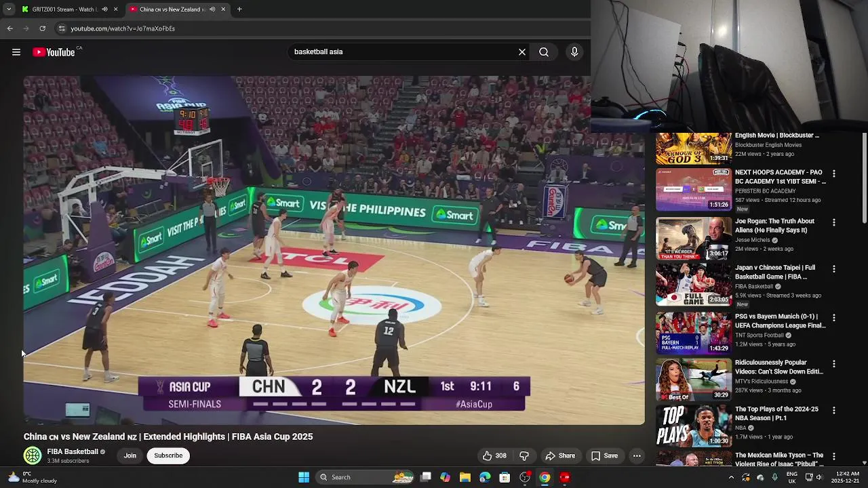868x488 pixels.
Task: Subscribe to FIBA Basketball
Action: (x=168, y=456)
